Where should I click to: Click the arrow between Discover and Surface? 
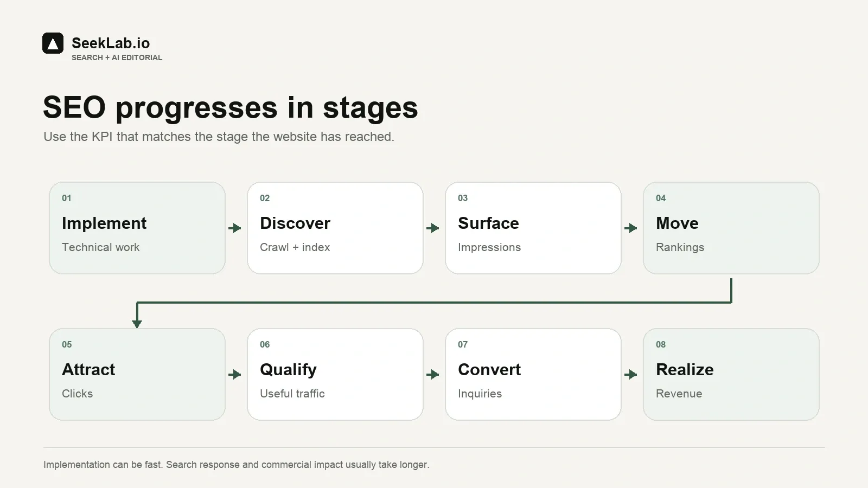[x=433, y=228]
